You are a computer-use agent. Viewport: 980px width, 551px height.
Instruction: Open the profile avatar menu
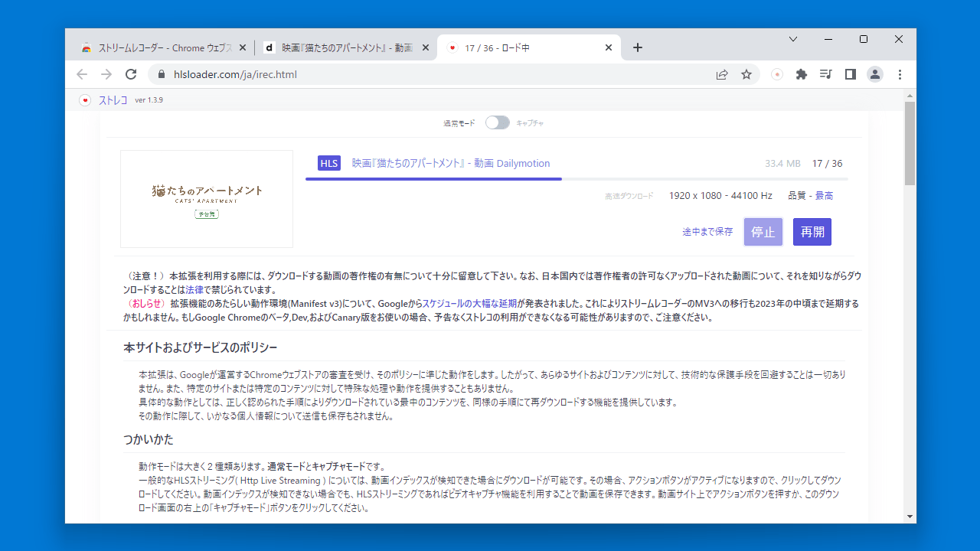pyautogui.click(x=874, y=74)
